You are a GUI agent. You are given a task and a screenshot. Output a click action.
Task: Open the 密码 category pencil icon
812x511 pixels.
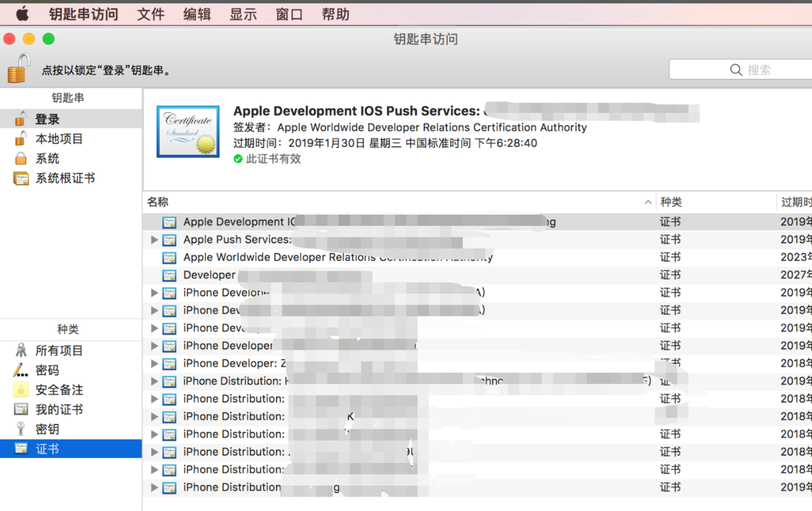click(21, 370)
